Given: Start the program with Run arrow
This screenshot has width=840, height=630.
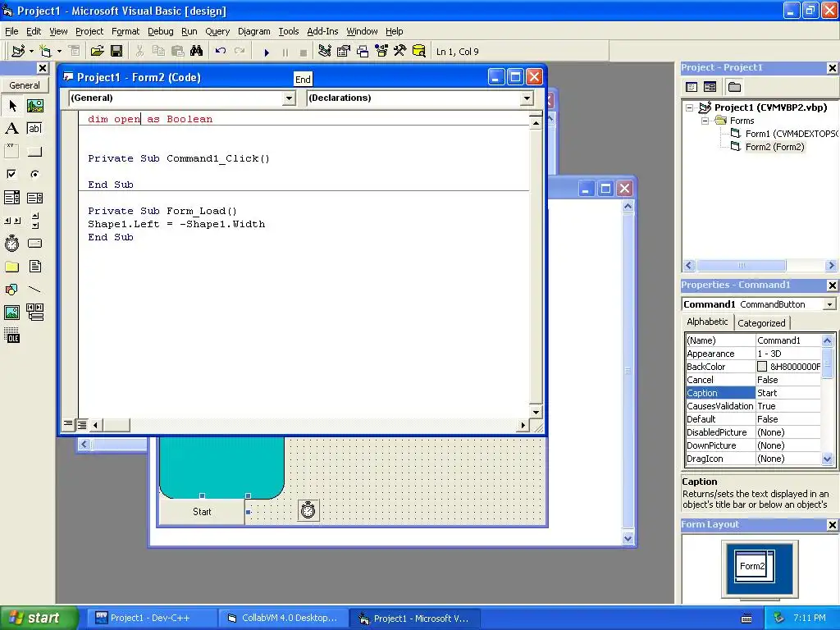Looking at the screenshot, I should 267,52.
